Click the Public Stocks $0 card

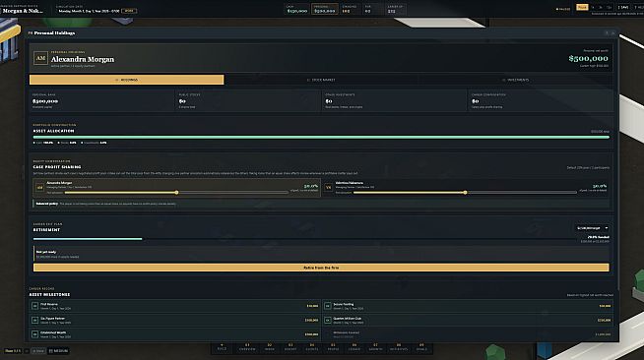coord(248,101)
